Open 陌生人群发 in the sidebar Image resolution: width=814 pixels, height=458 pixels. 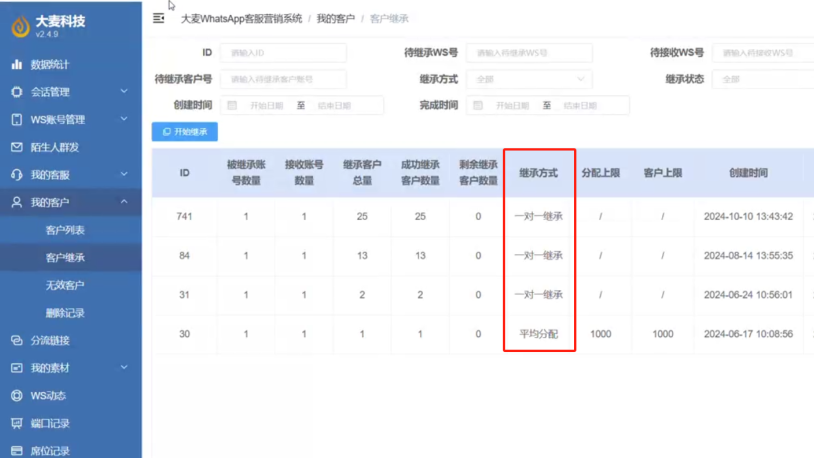click(71, 147)
